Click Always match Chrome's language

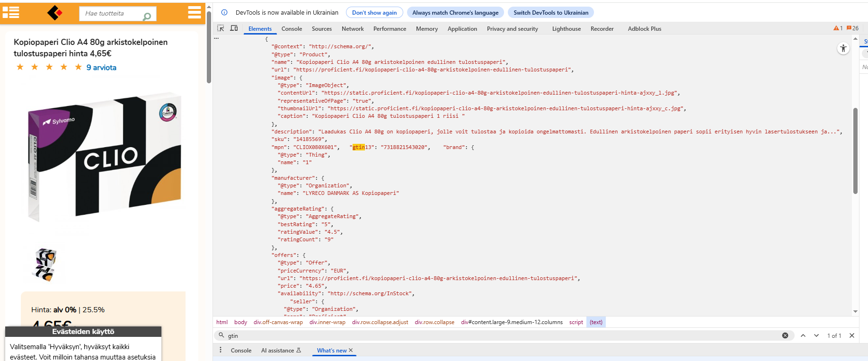click(x=455, y=13)
